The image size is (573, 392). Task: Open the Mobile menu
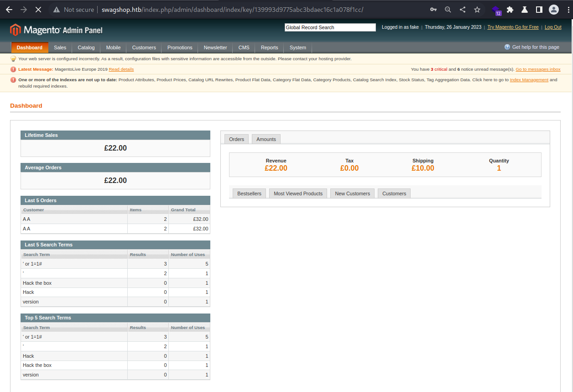pos(114,47)
